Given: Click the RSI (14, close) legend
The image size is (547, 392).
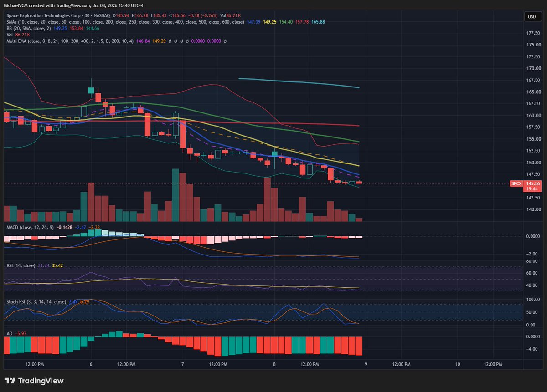Looking at the screenshot, I should point(21,265).
